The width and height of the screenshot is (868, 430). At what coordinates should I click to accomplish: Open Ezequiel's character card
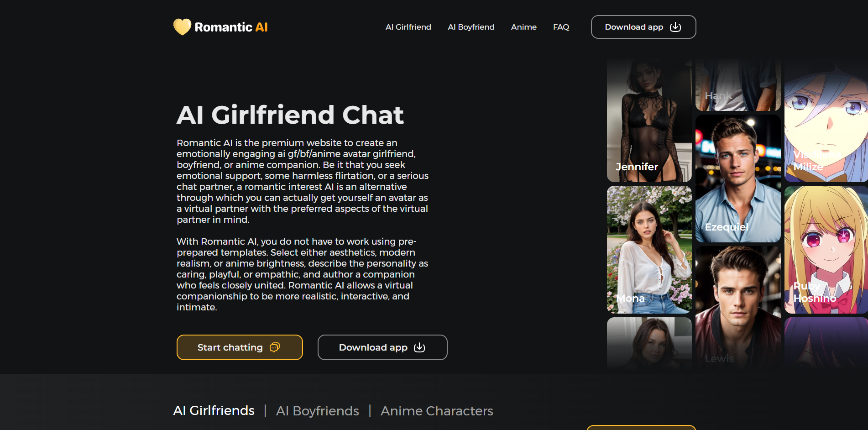[x=738, y=178]
